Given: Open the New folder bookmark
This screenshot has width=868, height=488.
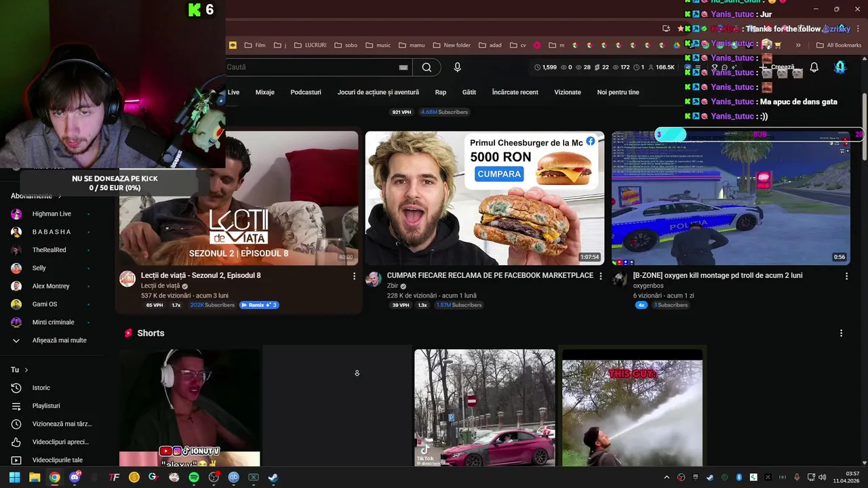Looking at the screenshot, I should tap(451, 45).
